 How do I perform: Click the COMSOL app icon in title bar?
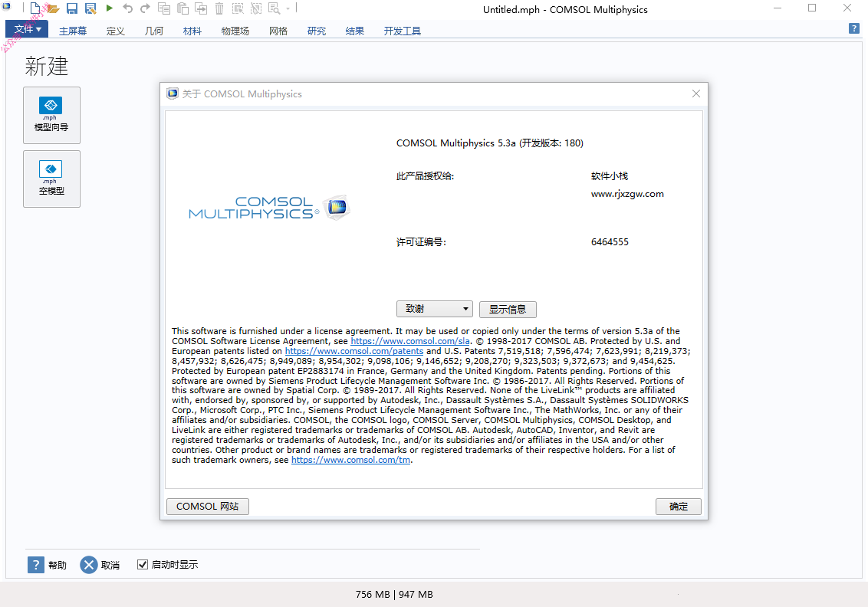click(x=7, y=7)
